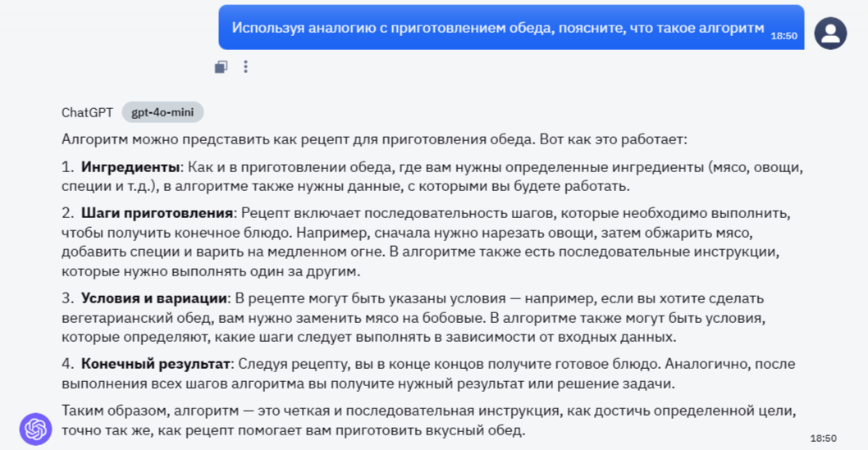The width and height of the screenshot is (868, 450).
Task: Click the closing paragraph "Таким образом, алгоритм"
Action: point(429,420)
